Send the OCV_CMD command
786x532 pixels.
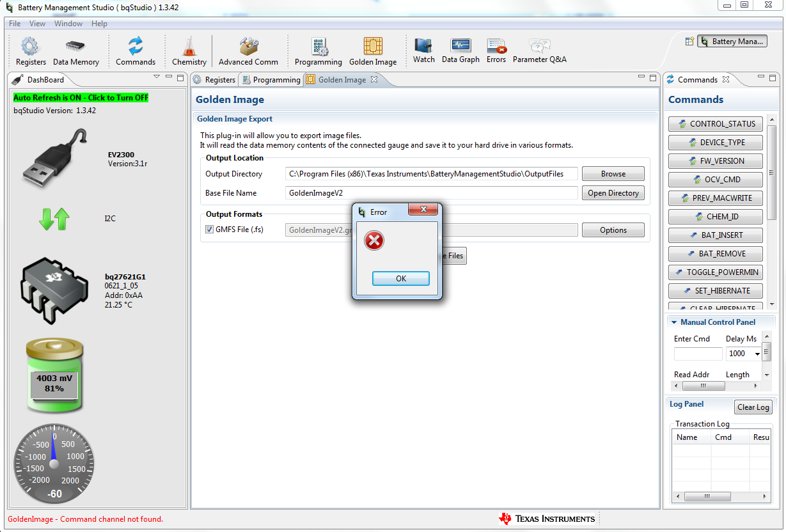(716, 180)
